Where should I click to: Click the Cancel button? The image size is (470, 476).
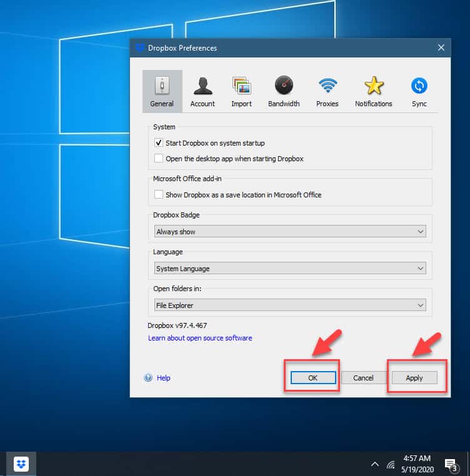coord(363,378)
